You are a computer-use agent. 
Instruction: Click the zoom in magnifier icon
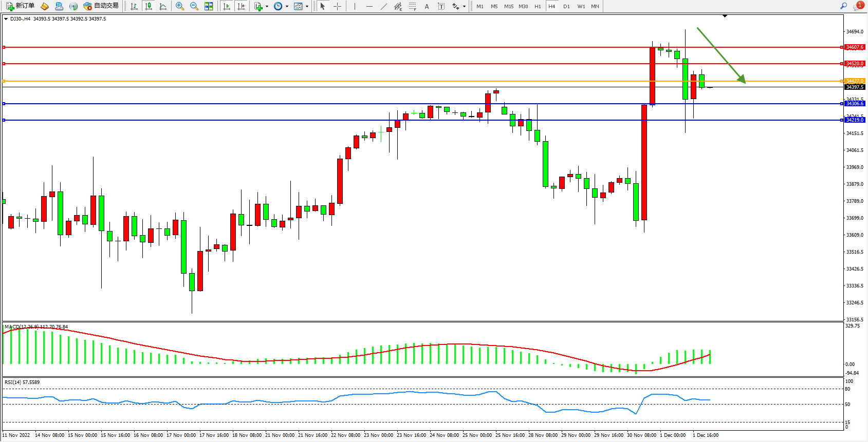point(179,6)
